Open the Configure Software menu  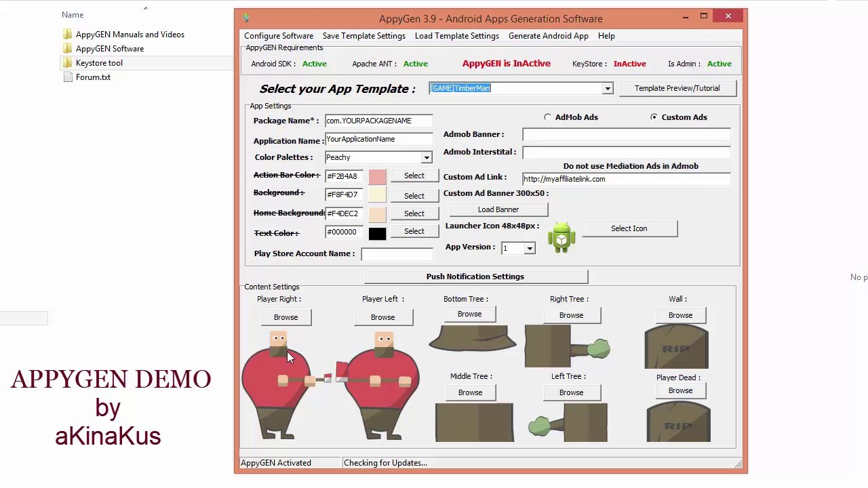pyautogui.click(x=279, y=36)
